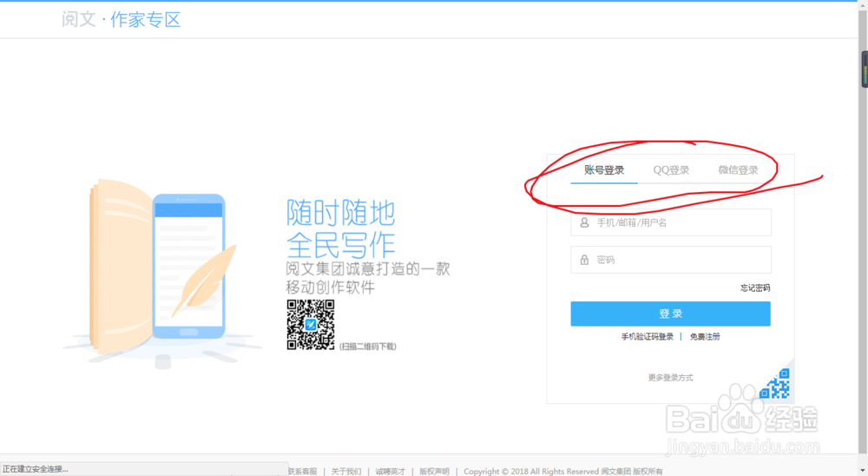This screenshot has width=868, height=476.
Task: Open 联系客服 footer link
Action: [x=302, y=472]
